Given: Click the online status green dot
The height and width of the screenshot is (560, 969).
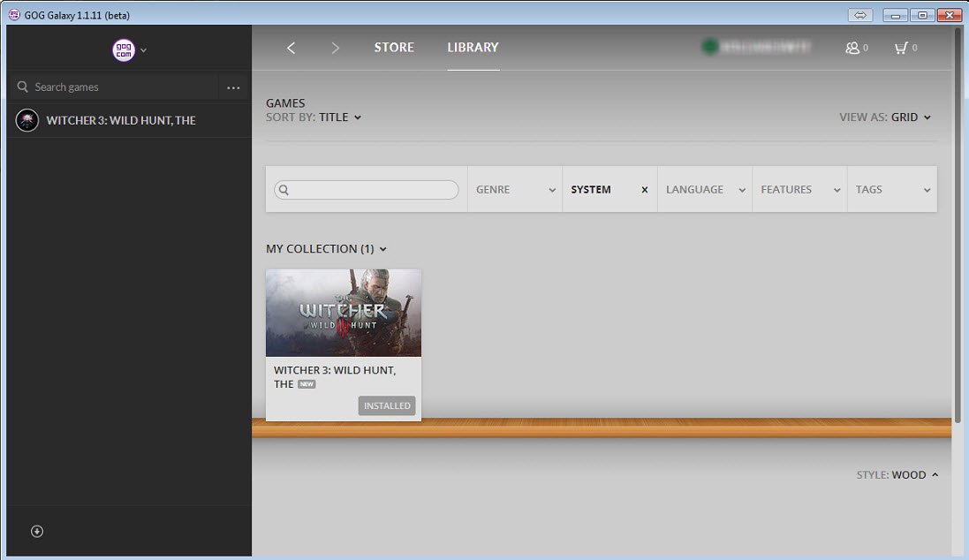Looking at the screenshot, I should coord(709,46).
